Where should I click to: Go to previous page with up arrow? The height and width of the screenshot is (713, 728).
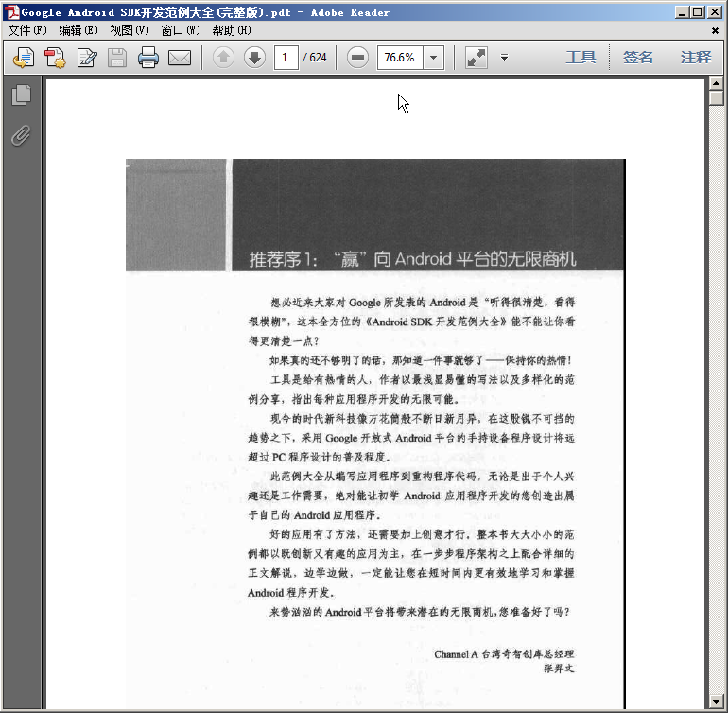(x=223, y=58)
